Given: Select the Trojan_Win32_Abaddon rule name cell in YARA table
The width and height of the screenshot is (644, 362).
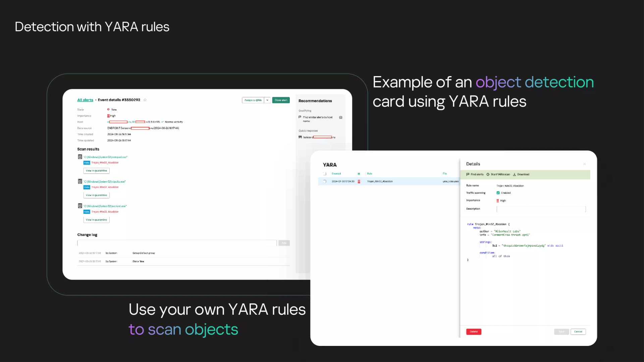Looking at the screenshot, I should coord(380,181).
